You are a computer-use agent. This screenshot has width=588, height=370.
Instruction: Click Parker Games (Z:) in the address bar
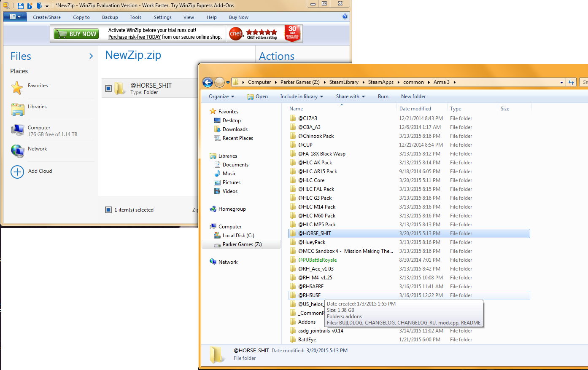pos(300,82)
